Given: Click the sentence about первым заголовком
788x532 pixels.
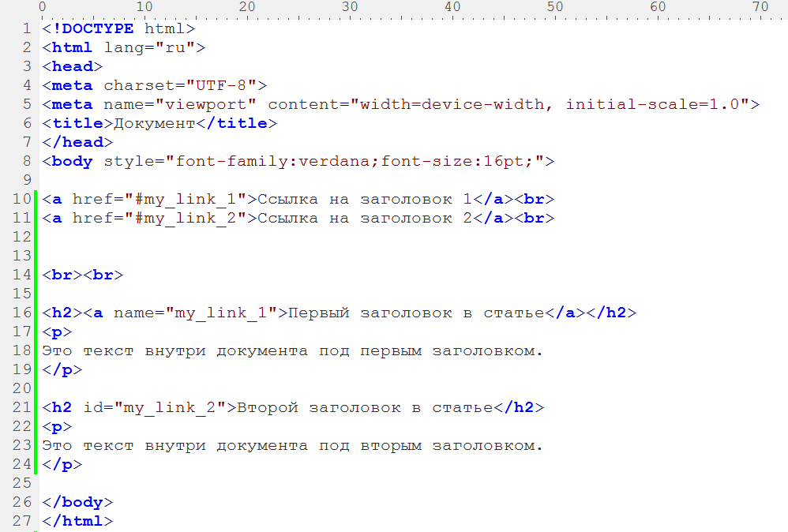Looking at the screenshot, I should pyautogui.click(x=292, y=351).
